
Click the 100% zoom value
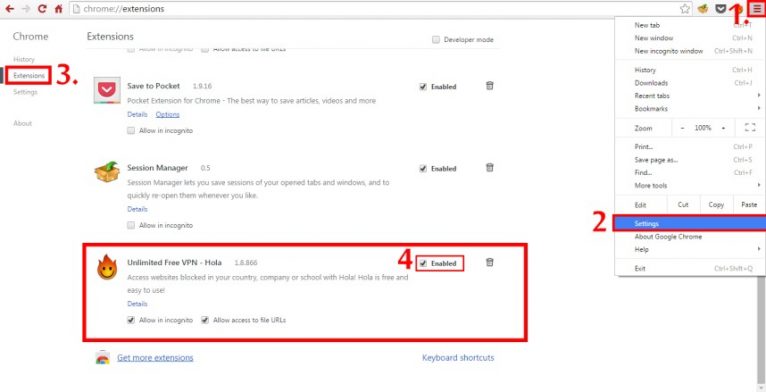(702, 128)
